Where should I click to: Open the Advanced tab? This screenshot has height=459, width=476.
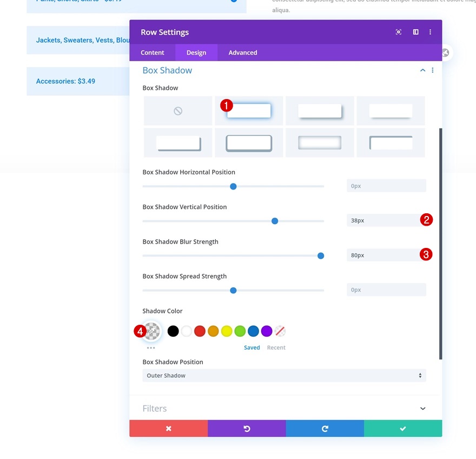click(x=243, y=53)
